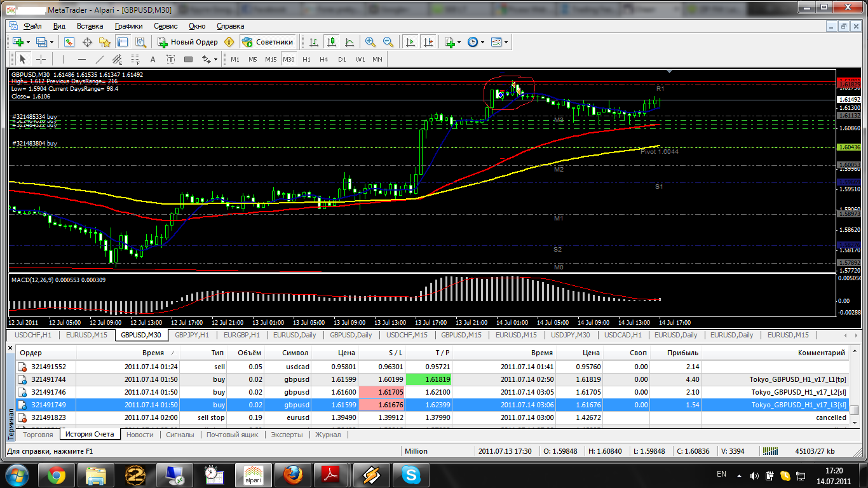This screenshot has width=868, height=488.
Task: Switch chart to bar chart icon
Action: coord(314,42)
